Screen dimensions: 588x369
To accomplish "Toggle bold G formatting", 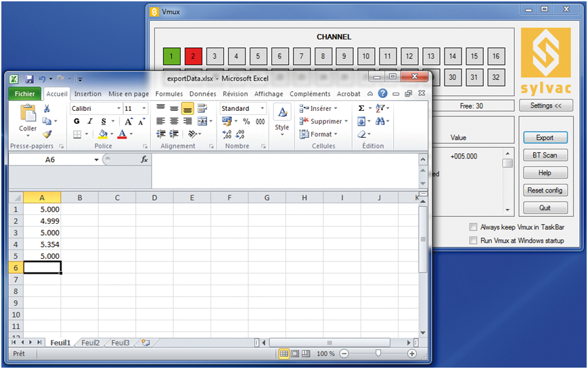I will click(x=76, y=122).
